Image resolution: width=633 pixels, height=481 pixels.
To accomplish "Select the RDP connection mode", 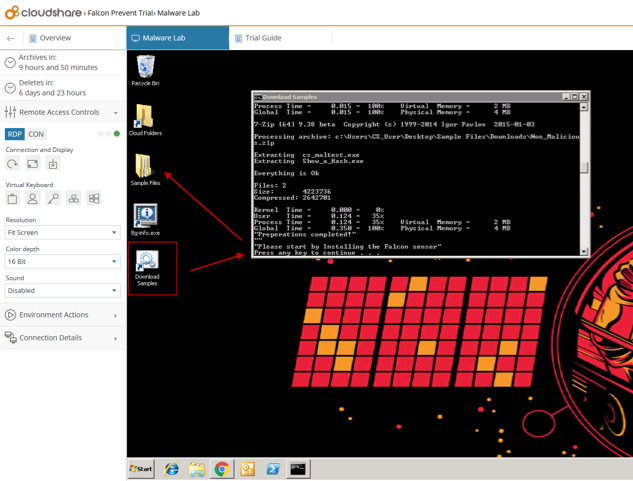I will [x=14, y=134].
